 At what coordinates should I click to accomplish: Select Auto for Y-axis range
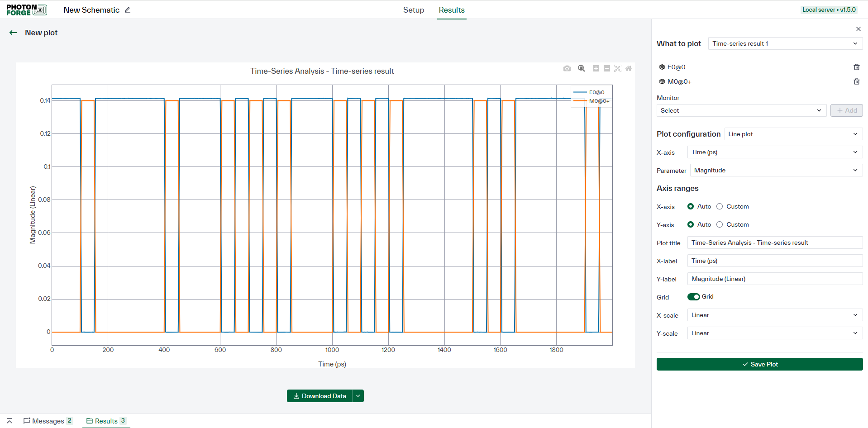coord(691,224)
